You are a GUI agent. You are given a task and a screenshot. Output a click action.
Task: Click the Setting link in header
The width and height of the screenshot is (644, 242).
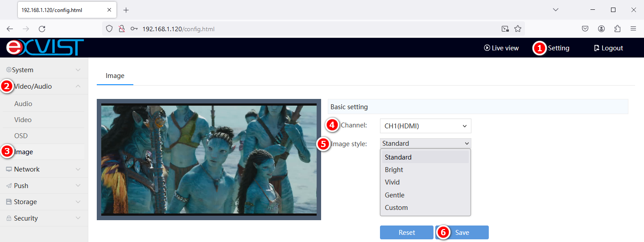click(x=558, y=48)
